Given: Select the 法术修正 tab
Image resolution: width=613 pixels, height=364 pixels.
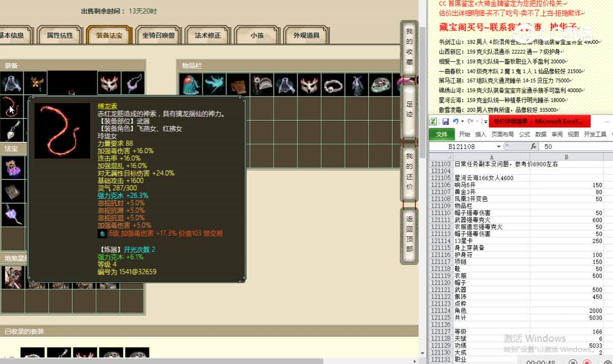Looking at the screenshot, I should click(208, 35).
